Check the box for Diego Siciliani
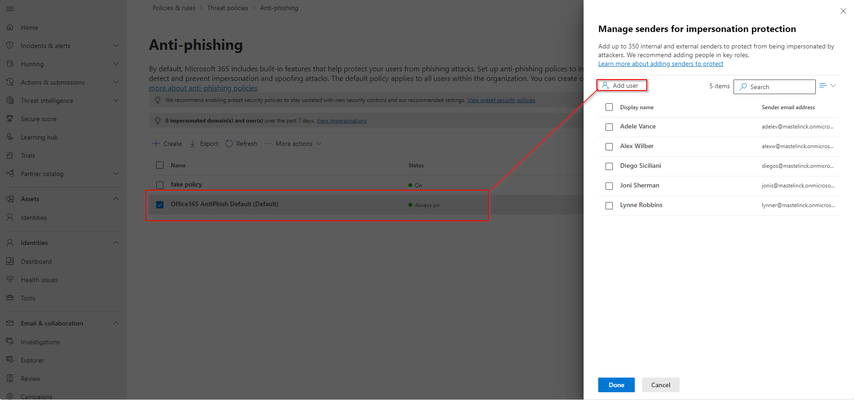 [x=609, y=166]
